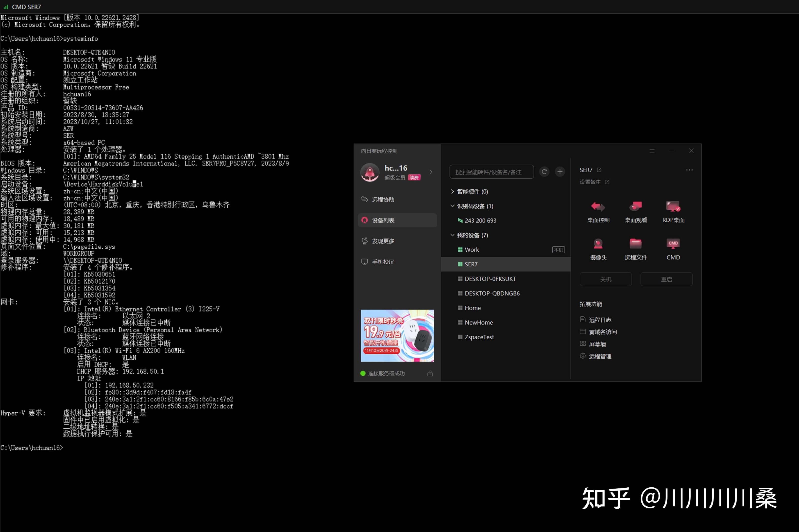
Task: Expand the 智能硬件 (0) group
Action: pyautogui.click(x=452, y=191)
